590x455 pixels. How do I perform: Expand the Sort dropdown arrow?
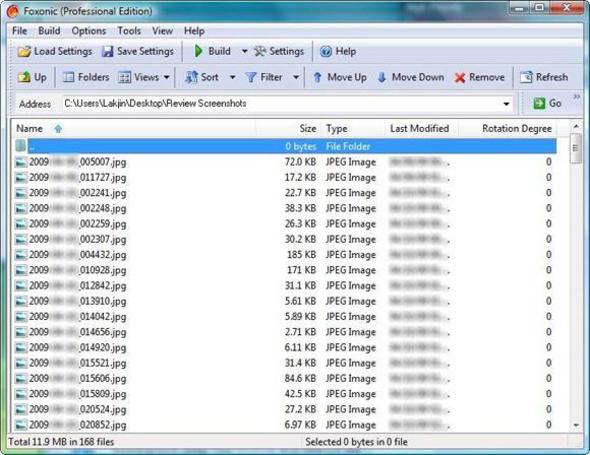pyautogui.click(x=233, y=77)
